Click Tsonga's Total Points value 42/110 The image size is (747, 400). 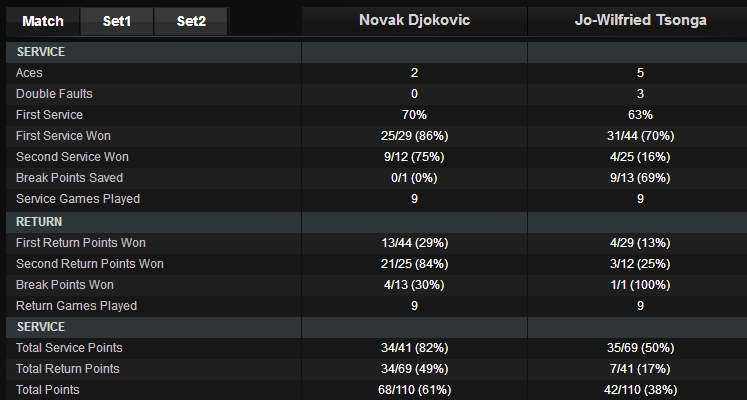click(x=640, y=390)
